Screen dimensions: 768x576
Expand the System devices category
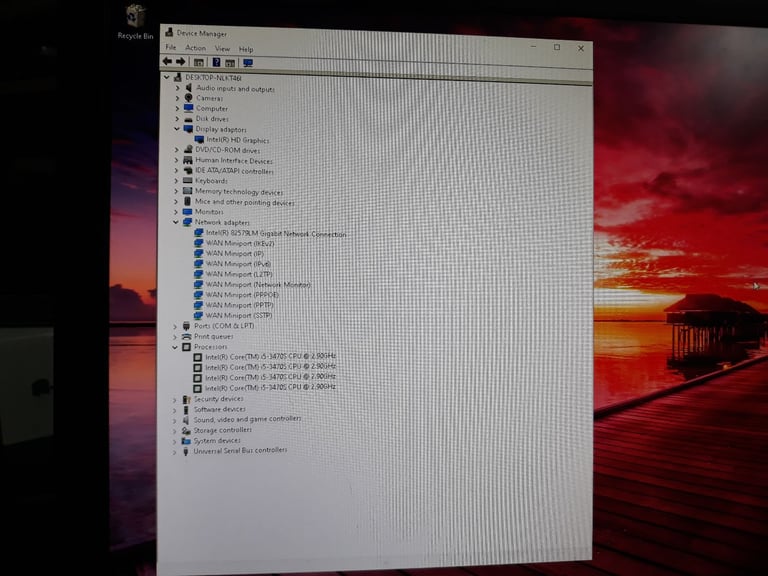click(x=174, y=441)
